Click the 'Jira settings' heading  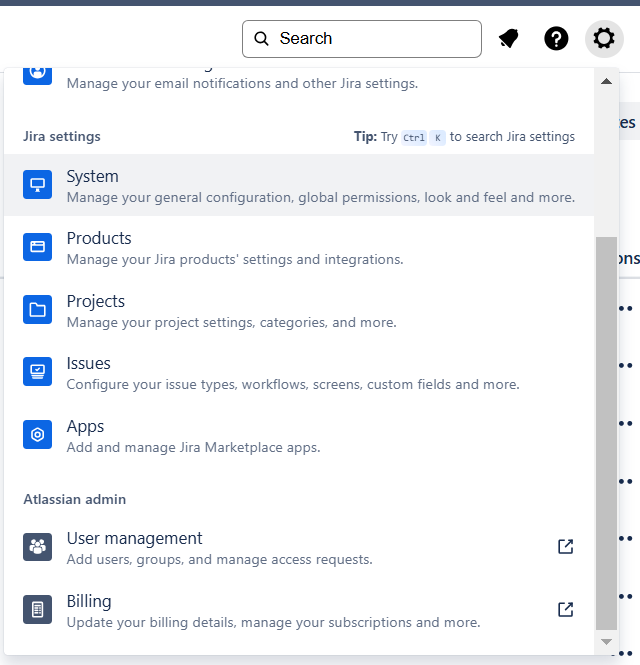coord(62,137)
